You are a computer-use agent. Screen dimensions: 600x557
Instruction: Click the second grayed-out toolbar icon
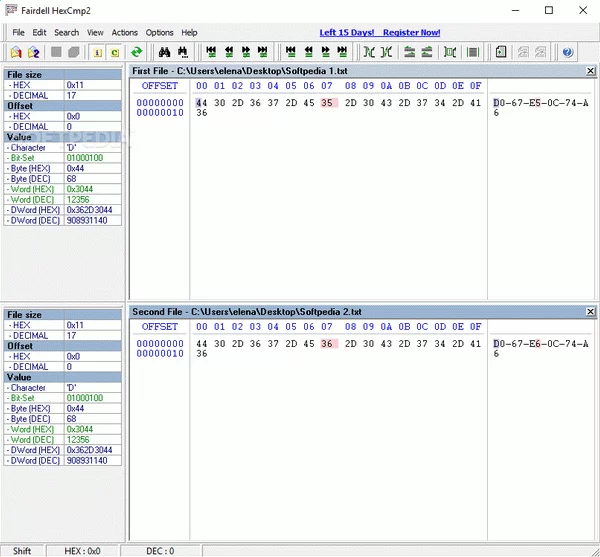(x=540, y=52)
